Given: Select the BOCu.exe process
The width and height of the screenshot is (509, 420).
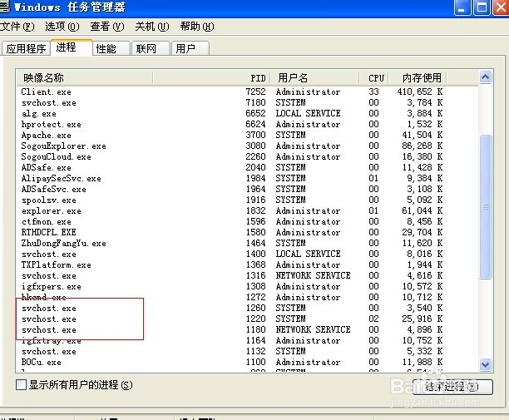Looking at the screenshot, I should [247, 362].
